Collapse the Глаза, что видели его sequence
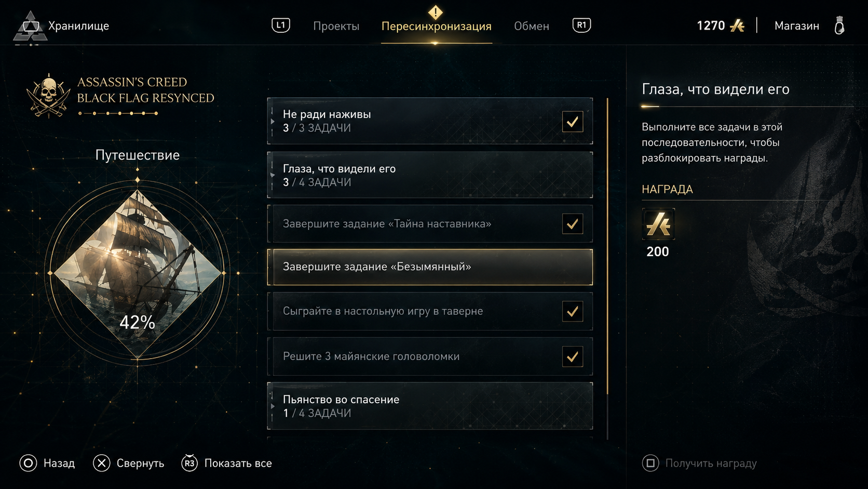This screenshot has width=868, height=489. coord(430,175)
